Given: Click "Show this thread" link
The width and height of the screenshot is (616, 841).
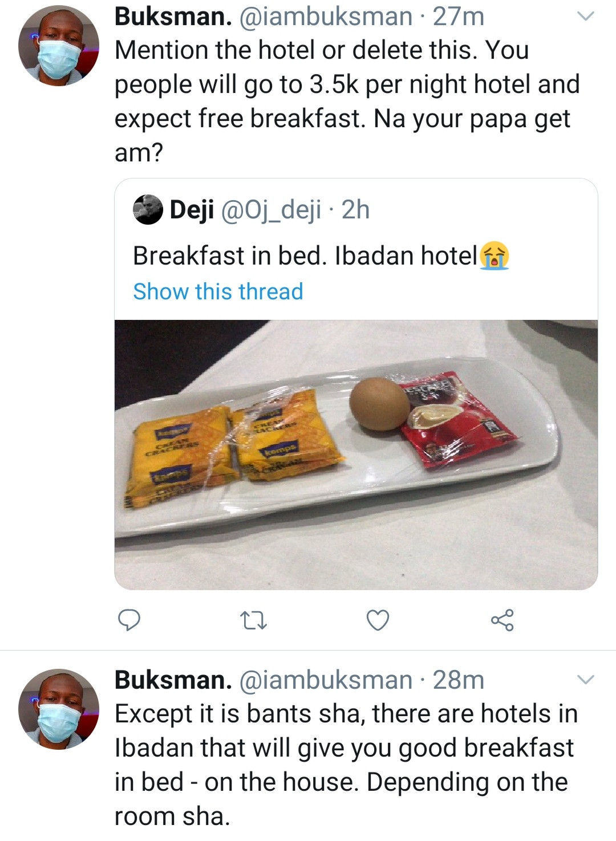Looking at the screenshot, I should [x=218, y=291].
